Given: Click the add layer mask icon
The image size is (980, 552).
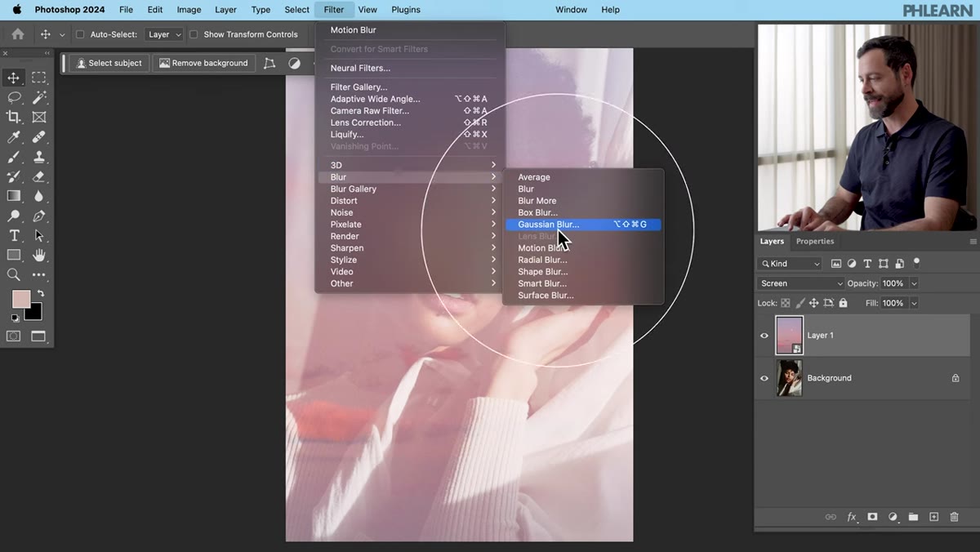Looking at the screenshot, I should coord(872,517).
